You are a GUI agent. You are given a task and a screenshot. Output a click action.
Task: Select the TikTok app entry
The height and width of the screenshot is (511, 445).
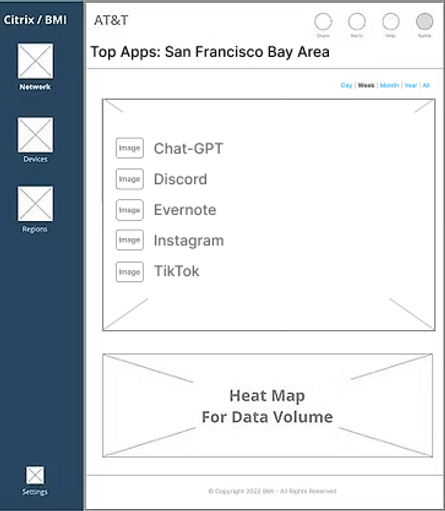[176, 271]
